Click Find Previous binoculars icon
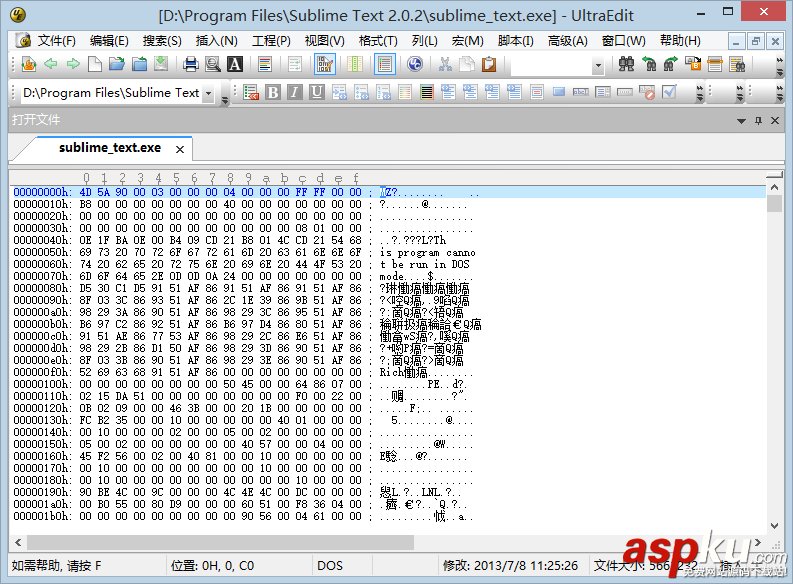The image size is (793, 584). pyautogui.click(x=649, y=64)
